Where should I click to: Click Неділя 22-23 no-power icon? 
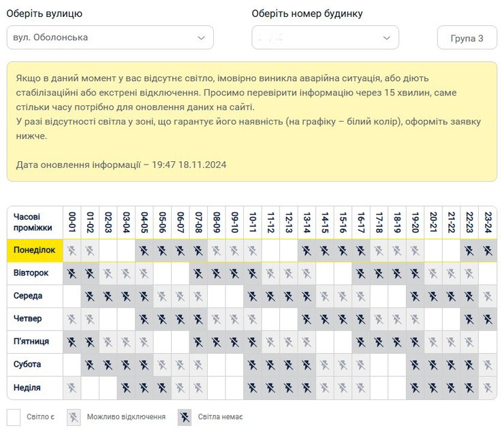click(469, 388)
